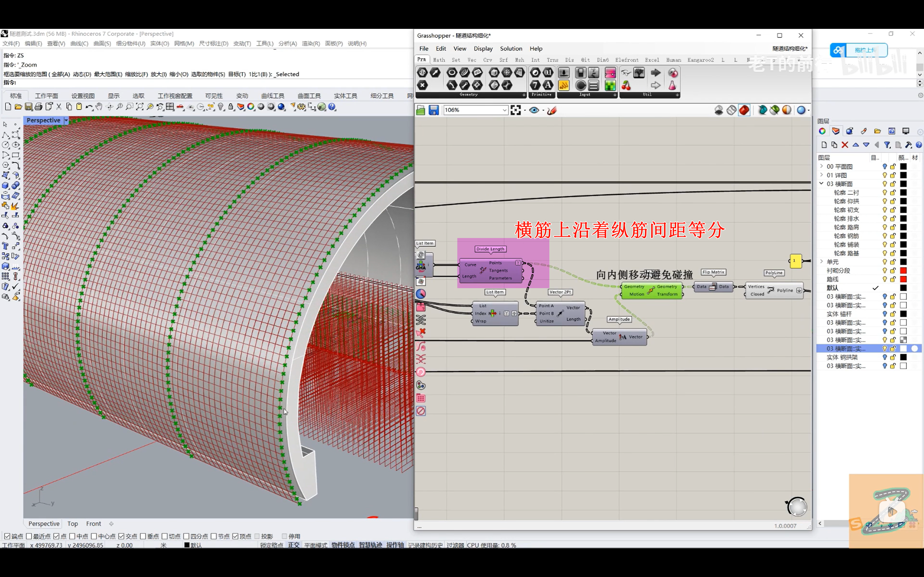Open the Perspective viewport title dropdown arrow
This screenshot has width=924, height=577.
[66, 120]
